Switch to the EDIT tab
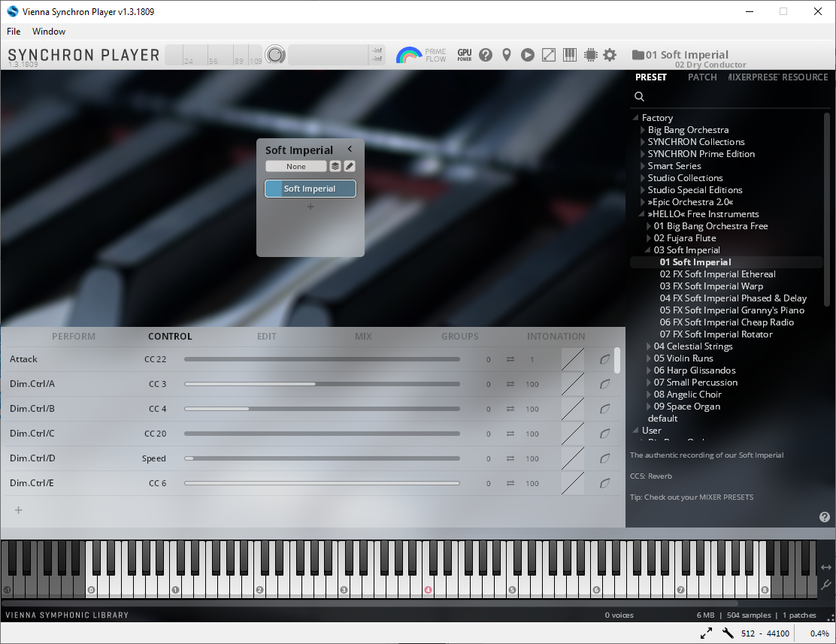Image resolution: width=836 pixels, height=644 pixels. point(267,337)
